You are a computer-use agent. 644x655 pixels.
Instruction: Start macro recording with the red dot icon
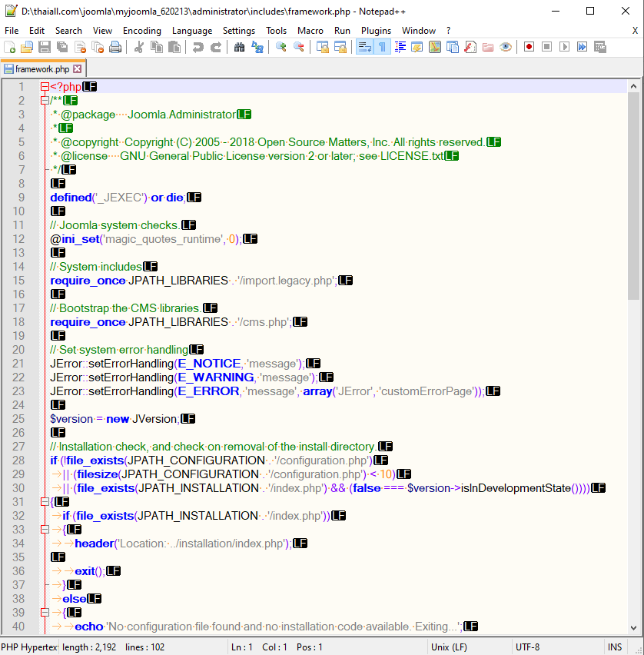(x=529, y=47)
